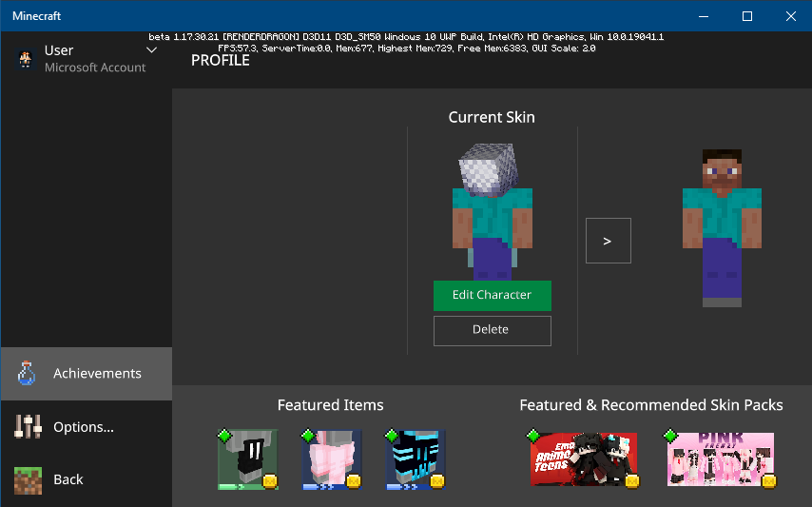The width and height of the screenshot is (812, 507).
Task: Close the Minecraft window
Action: (x=791, y=16)
